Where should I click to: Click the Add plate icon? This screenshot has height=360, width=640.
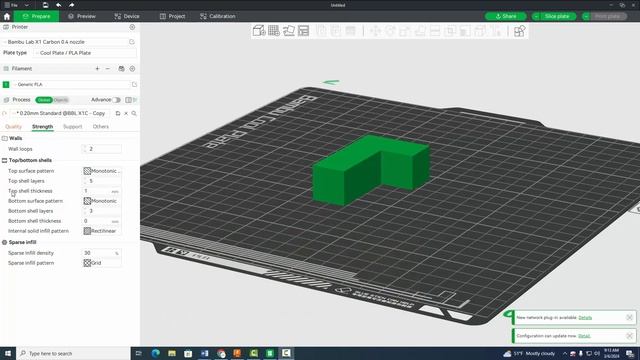[274, 31]
